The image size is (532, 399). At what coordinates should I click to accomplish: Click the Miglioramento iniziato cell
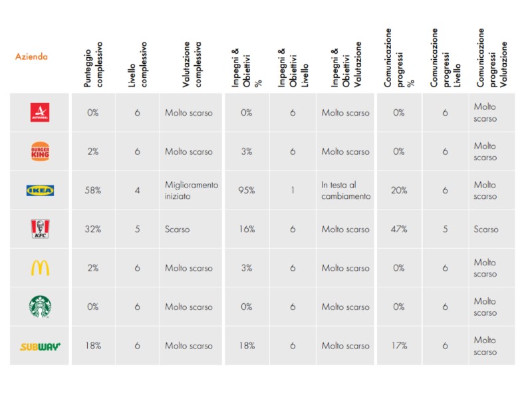[x=192, y=191]
